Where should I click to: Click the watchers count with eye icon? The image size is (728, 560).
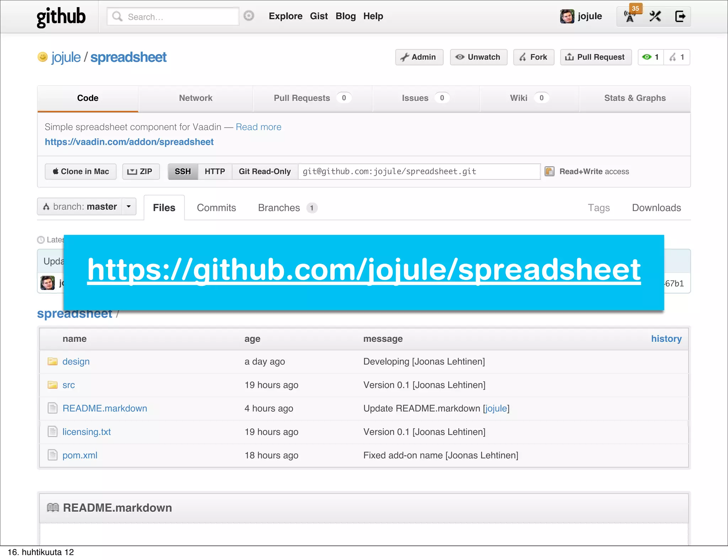651,57
